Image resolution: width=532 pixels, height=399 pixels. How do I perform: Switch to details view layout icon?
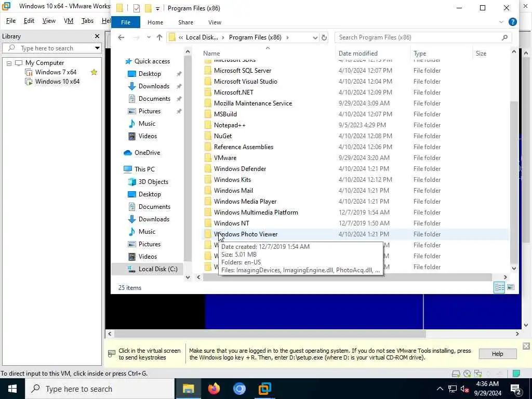499,287
